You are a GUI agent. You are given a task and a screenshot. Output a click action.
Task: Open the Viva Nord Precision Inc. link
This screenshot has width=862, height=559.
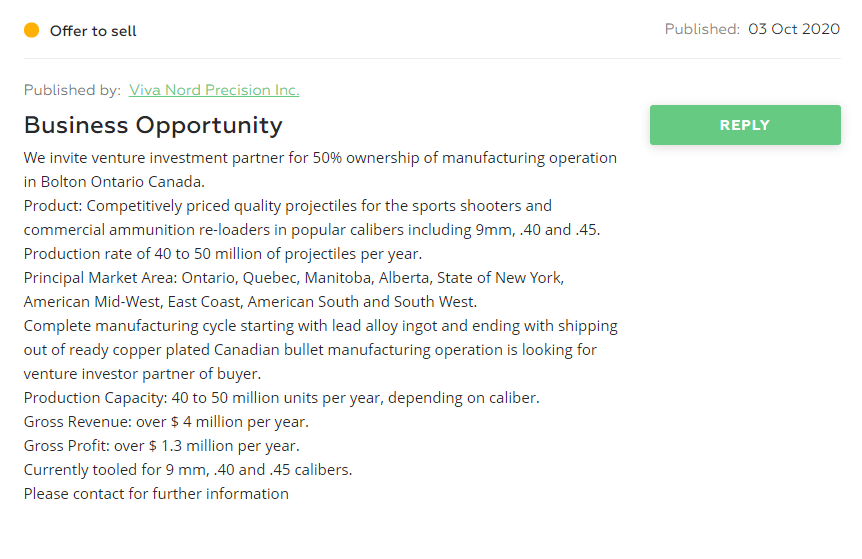(214, 90)
